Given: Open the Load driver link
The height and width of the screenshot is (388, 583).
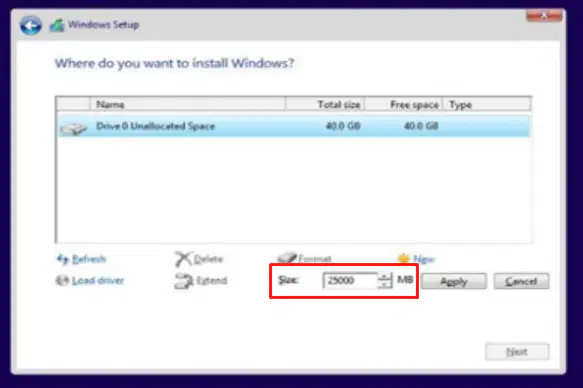Looking at the screenshot, I should (98, 281).
